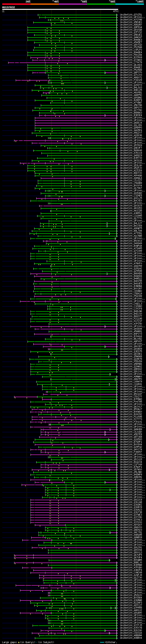Click UniRef100_P38657 result
The image size is (146, 644).
[x=131, y=452]
